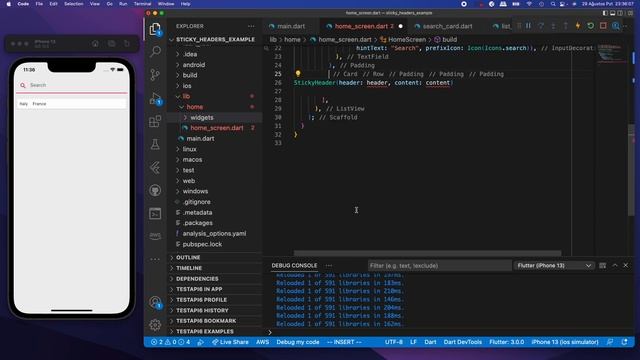The height and width of the screenshot is (360, 640).
Task: Click Dart DevTools in status bar
Action: point(463,342)
